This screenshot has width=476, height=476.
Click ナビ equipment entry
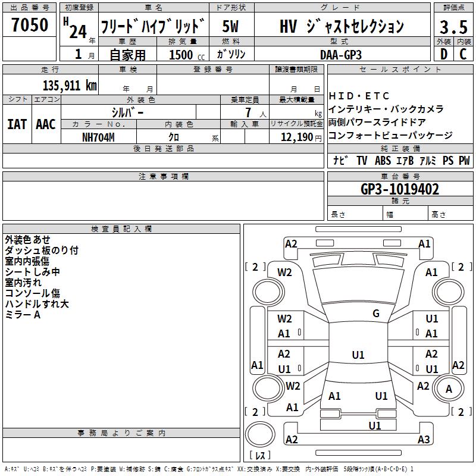(340, 160)
